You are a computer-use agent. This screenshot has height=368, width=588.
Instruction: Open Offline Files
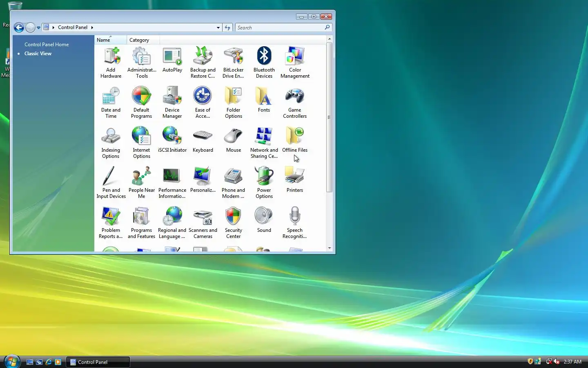(295, 139)
